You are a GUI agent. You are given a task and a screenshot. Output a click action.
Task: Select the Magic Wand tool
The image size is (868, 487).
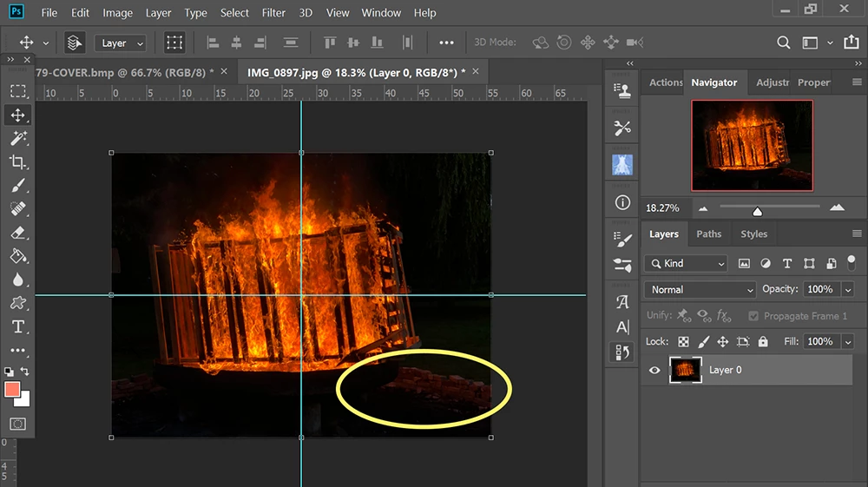17,138
